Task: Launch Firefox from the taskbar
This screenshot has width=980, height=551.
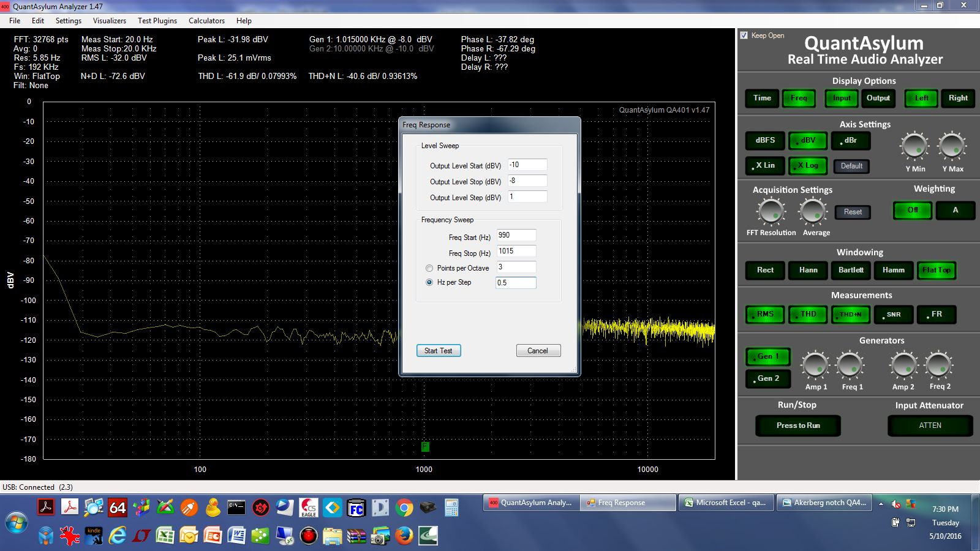Action: tap(404, 536)
